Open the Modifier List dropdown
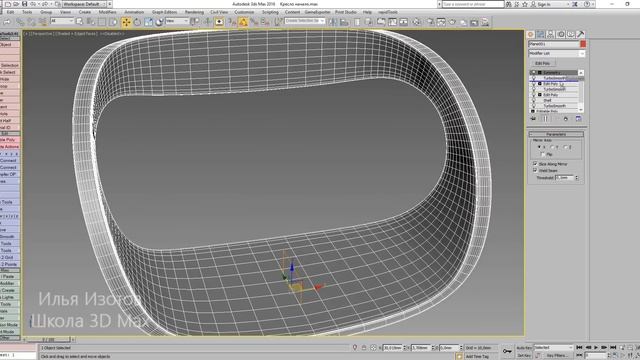The height and width of the screenshot is (360, 640). [557, 53]
